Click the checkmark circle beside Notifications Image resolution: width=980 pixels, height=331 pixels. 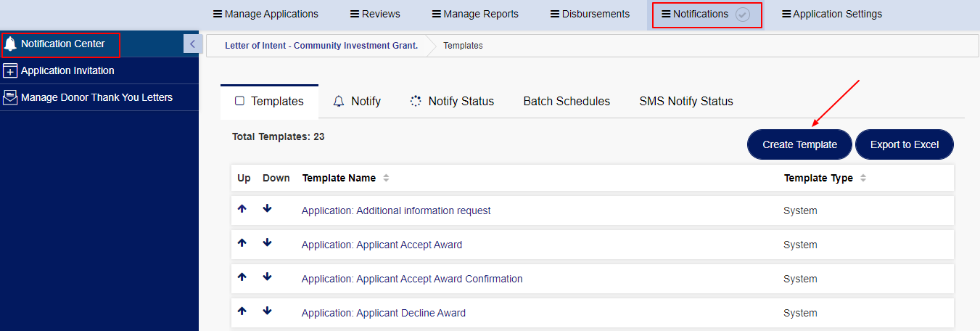click(x=742, y=15)
